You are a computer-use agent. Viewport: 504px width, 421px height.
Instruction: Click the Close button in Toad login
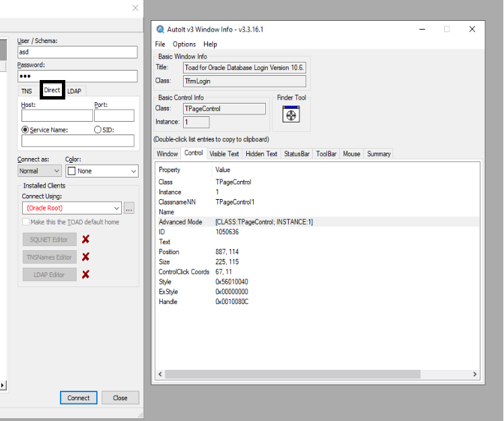120,398
